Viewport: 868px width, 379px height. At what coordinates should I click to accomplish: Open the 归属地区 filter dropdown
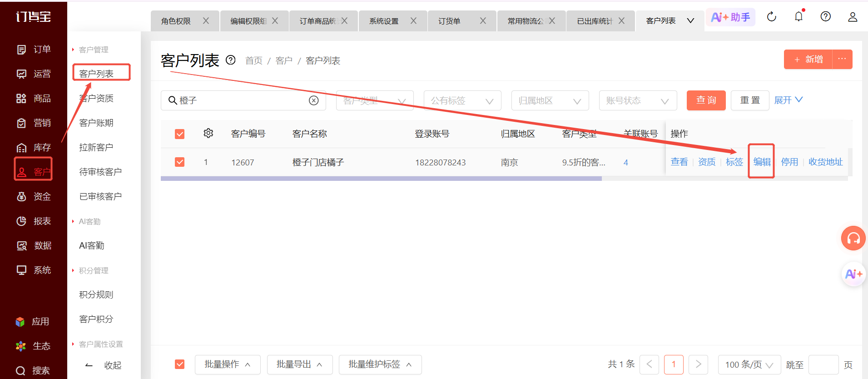point(550,100)
